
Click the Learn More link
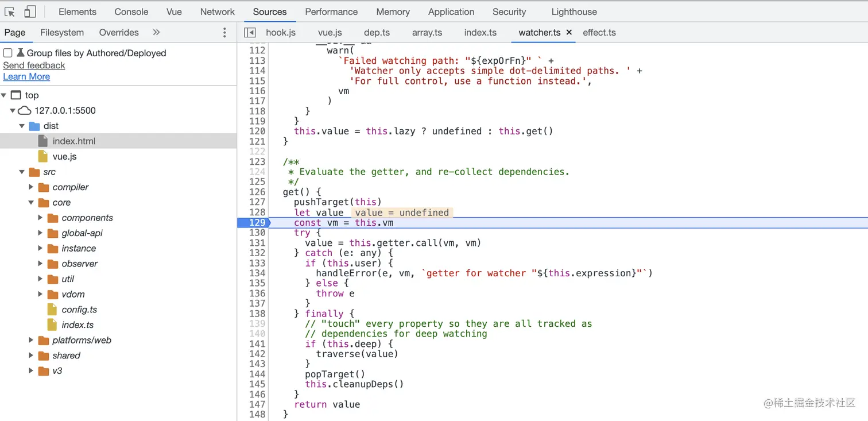click(x=26, y=76)
